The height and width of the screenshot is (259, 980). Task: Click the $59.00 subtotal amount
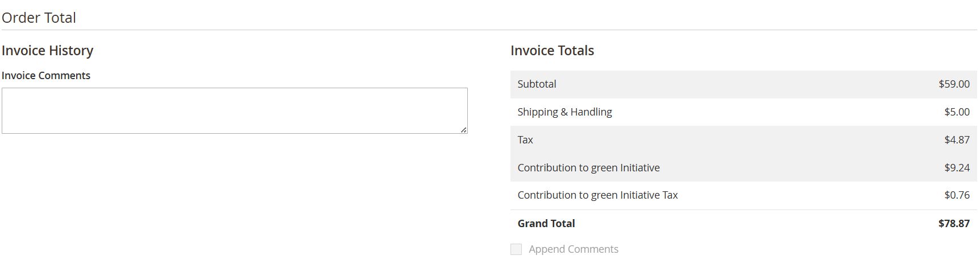954,84
